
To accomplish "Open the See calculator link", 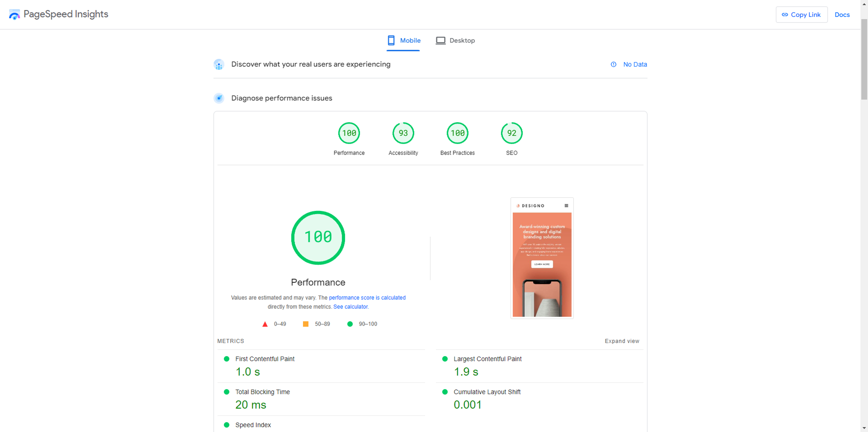I will coord(350,306).
